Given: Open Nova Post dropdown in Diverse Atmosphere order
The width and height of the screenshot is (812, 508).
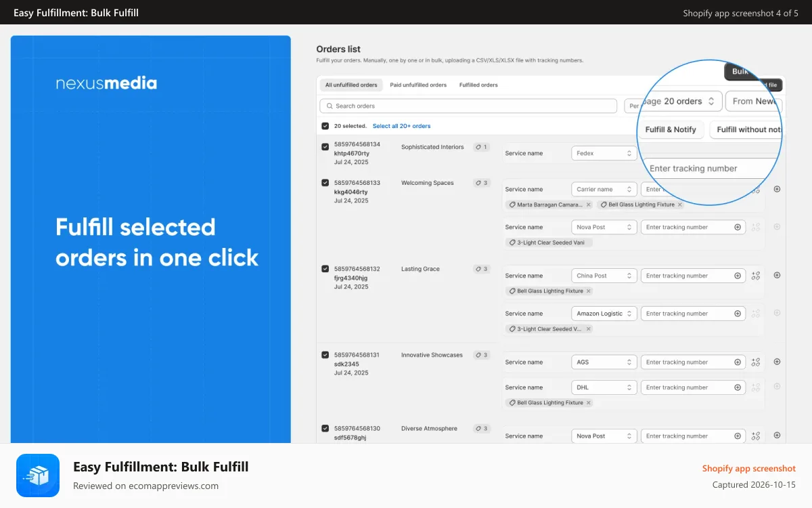Looking at the screenshot, I should click(x=604, y=436).
